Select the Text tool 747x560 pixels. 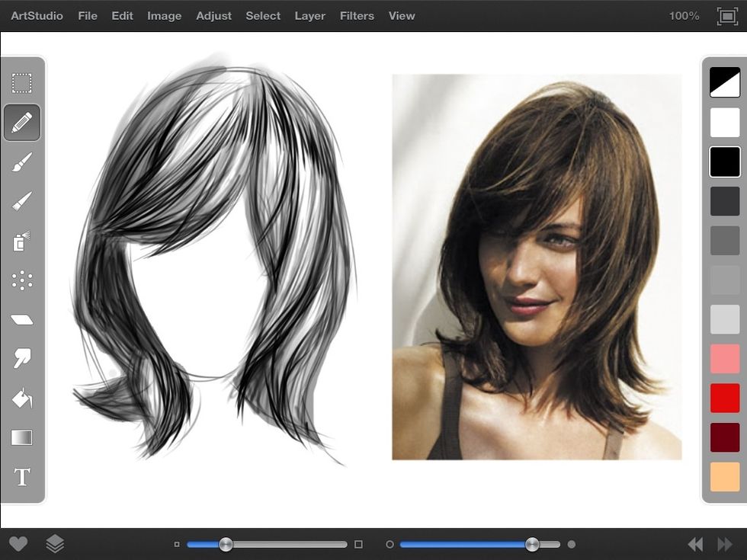(22, 477)
